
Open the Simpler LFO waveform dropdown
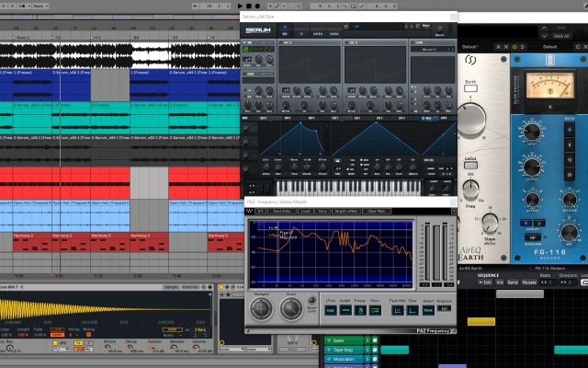pyautogui.click(x=61, y=350)
